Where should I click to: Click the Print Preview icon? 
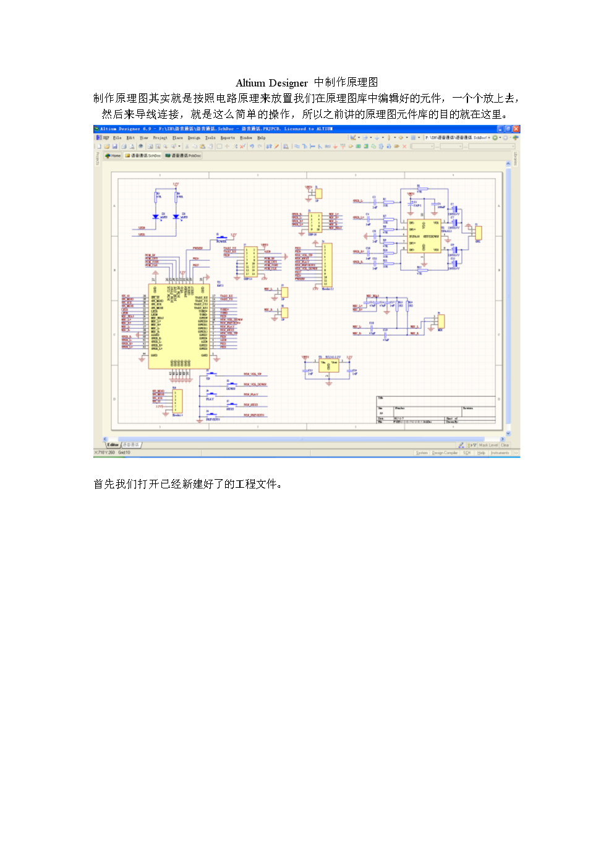132,147
